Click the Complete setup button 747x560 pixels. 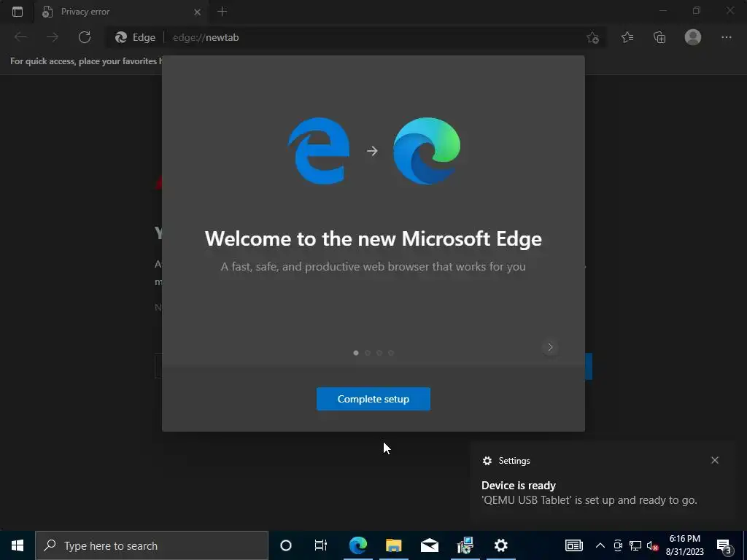[373, 399]
